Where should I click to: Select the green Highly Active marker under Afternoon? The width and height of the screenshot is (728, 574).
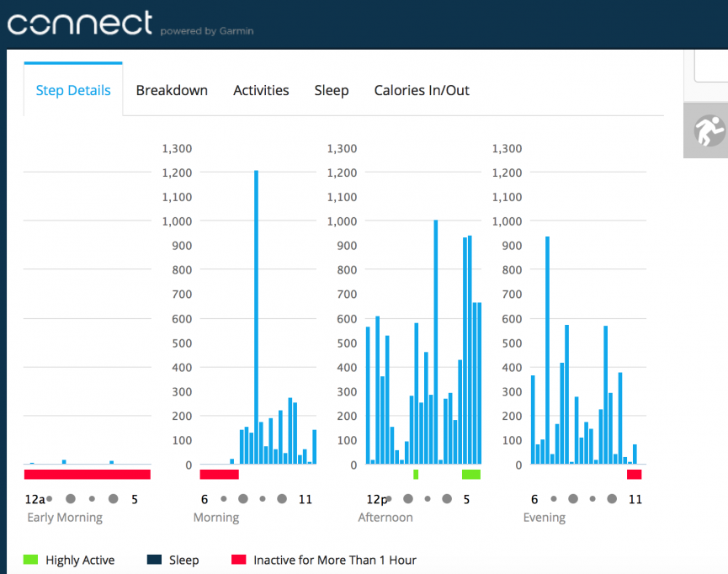point(469,476)
